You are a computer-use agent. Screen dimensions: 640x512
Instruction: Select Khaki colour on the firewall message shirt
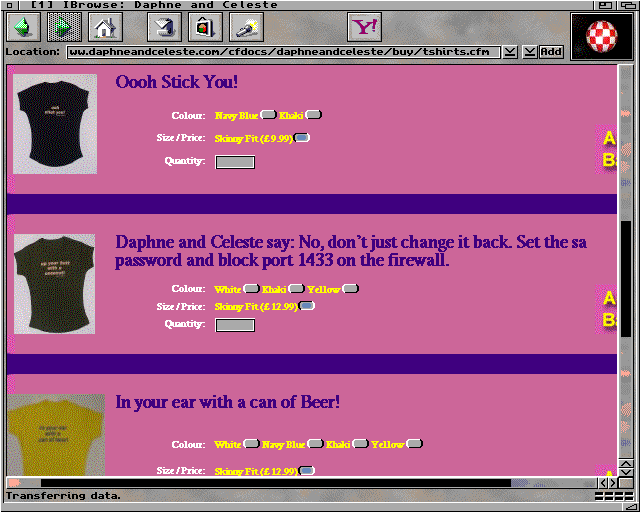click(296, 289)
